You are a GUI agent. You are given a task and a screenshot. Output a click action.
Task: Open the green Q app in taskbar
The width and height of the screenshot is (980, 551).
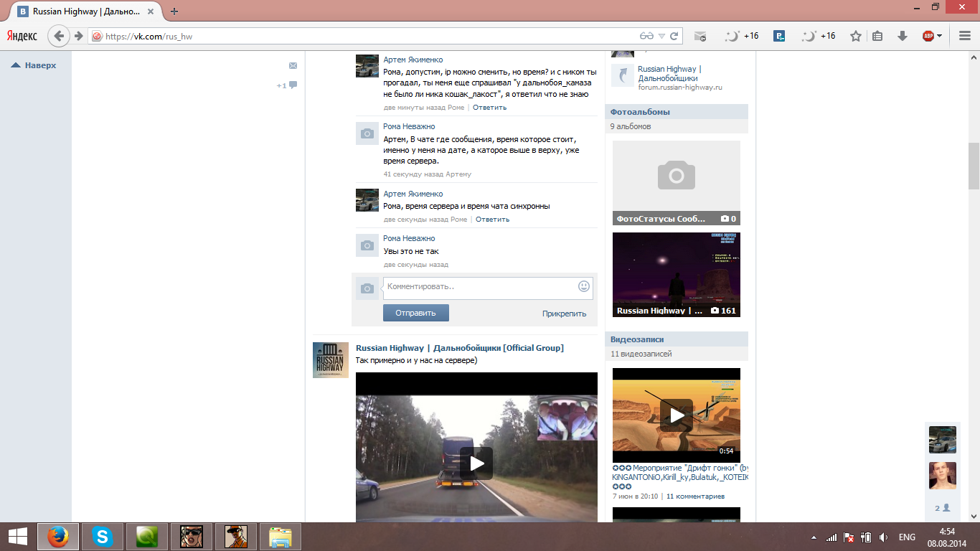pyautogui.click(x=147, y=537)
